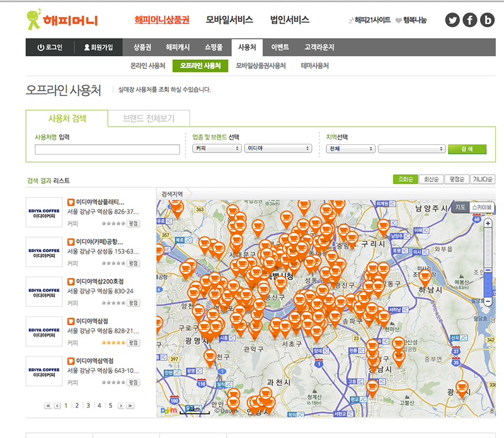
Task: Open the 해피캐시 menu
Action: 178,47
